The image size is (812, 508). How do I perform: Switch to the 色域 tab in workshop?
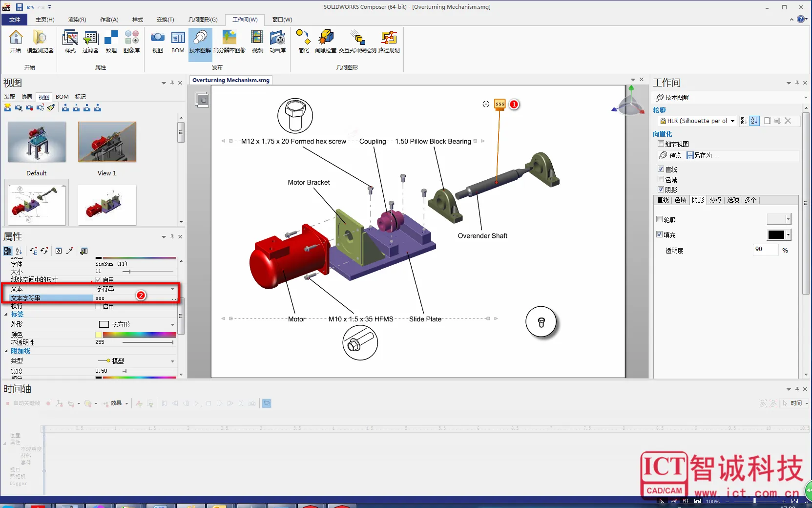(680, 200)
